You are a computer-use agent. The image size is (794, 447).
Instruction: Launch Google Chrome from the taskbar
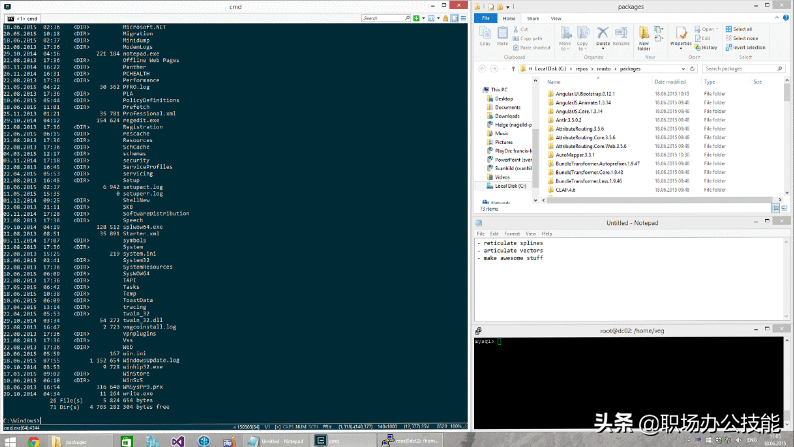pyautogui.click(x=35, y=440)
